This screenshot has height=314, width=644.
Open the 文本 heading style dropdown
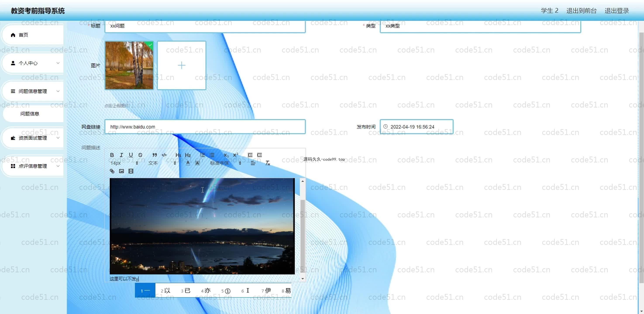pos(162,163)
